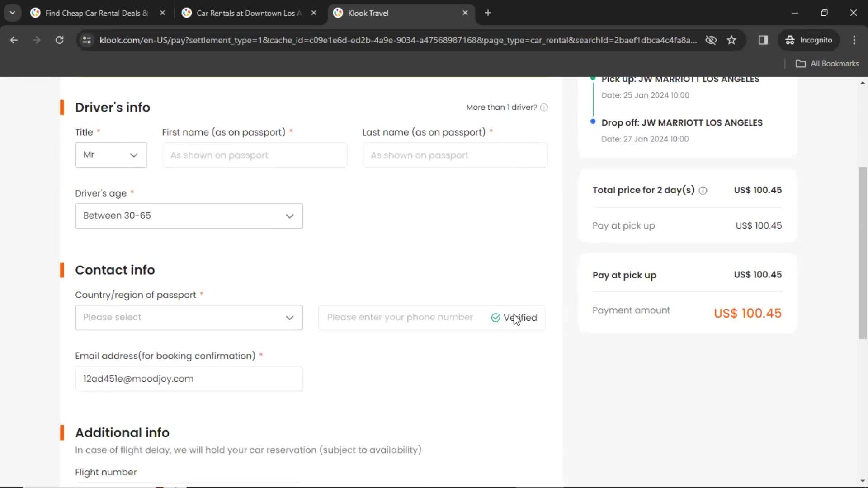Image resolution: width=868 pixels, height=488 pixels.
Task: Click the verified checkmark icon on phone field
Action: (495, 318)
